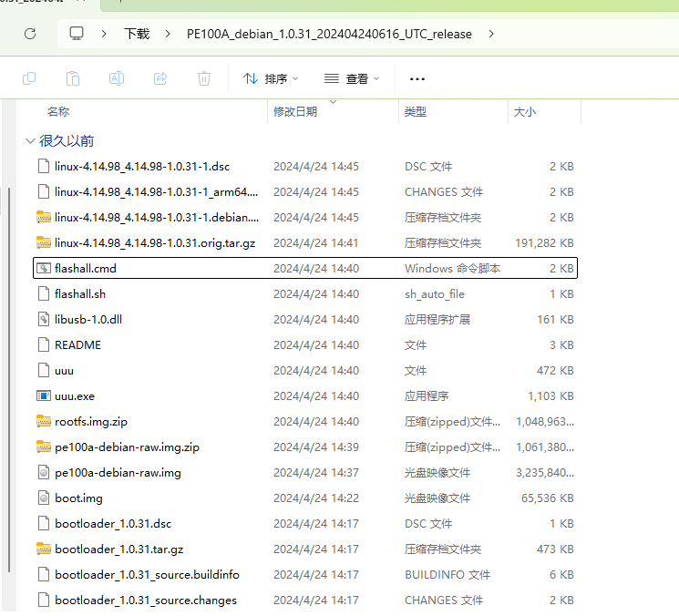Screen dimensions: 679x616
Task: Select archive icon of linux orig.tar.gz
Action: coord(44,243)
